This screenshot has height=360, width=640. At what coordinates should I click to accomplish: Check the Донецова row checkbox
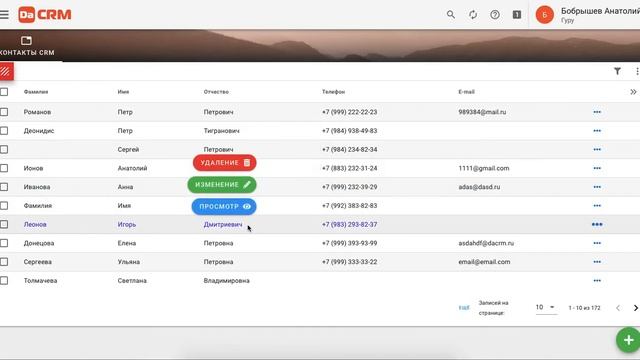[4, 243]
